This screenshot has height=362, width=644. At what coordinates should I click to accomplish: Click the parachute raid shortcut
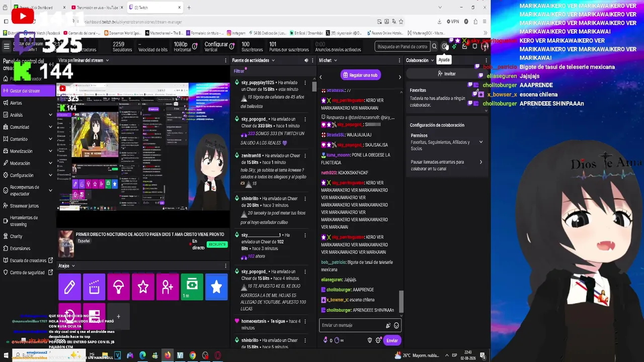pyautogui.click(x=119, y=287)
